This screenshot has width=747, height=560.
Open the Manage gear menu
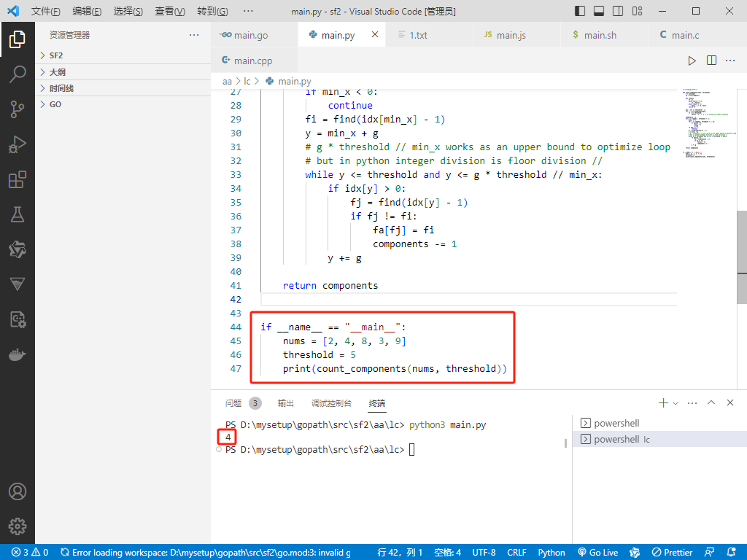pyautogui.click(x=18, y=526)
